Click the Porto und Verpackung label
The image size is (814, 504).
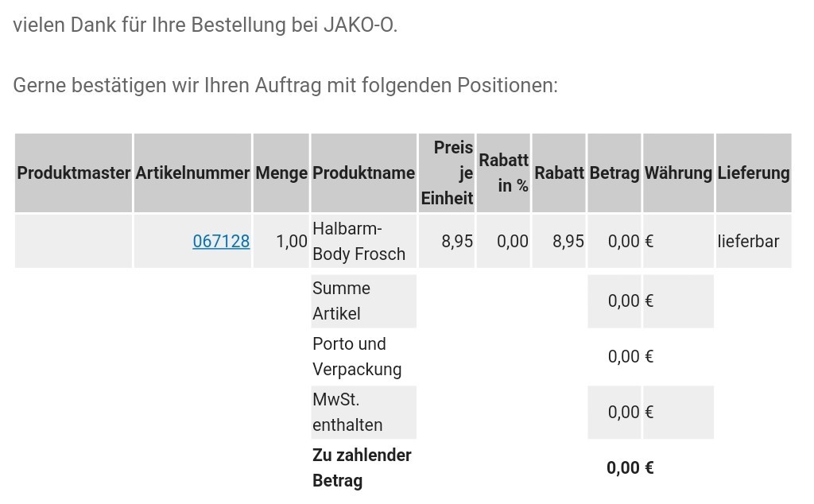[x=357, y=357]
